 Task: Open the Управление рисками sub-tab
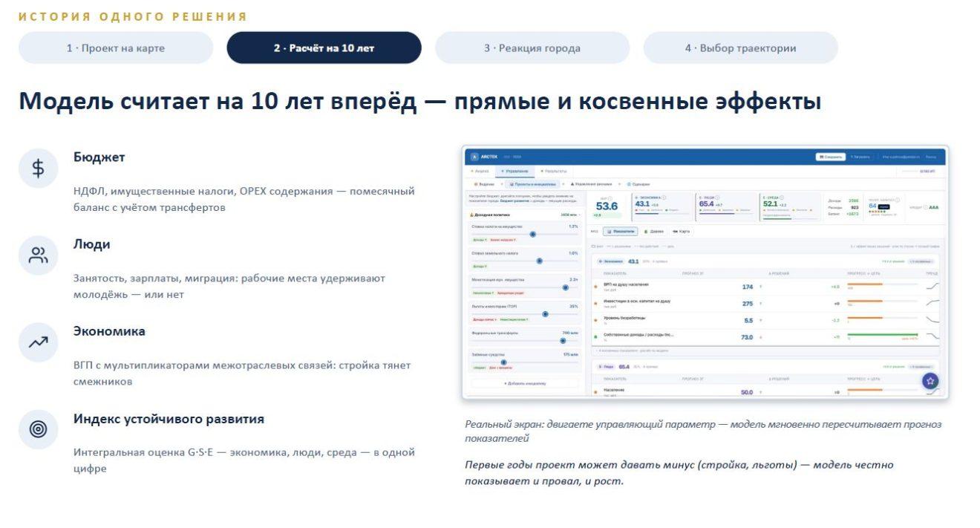point(592,184)
